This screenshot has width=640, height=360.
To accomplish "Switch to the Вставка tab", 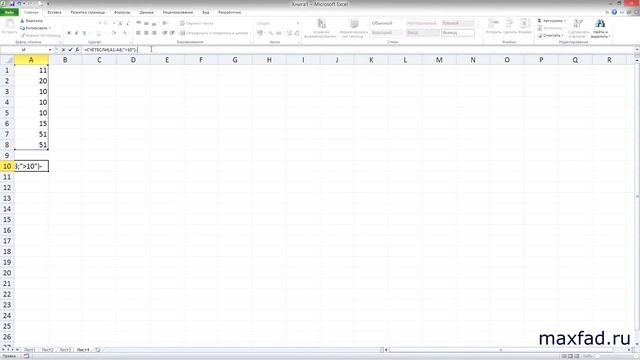I will 54,12.
